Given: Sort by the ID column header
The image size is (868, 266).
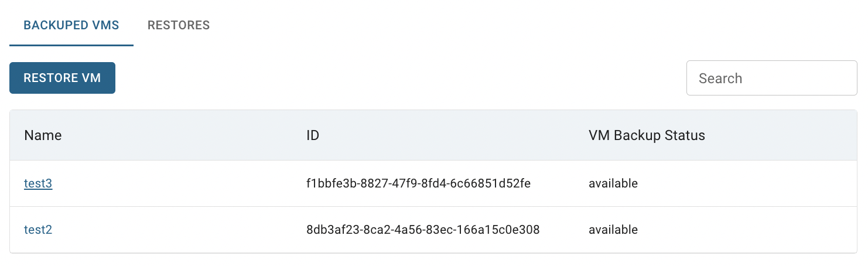Looking at the screenshot, I should 313,135.
